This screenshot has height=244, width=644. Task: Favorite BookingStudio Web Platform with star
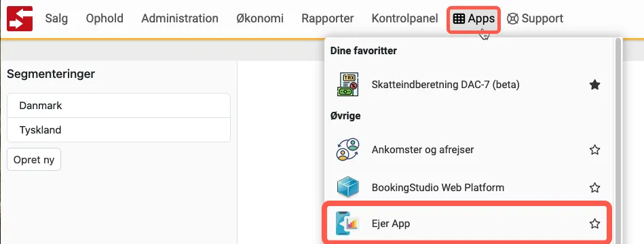click(594, 188)
